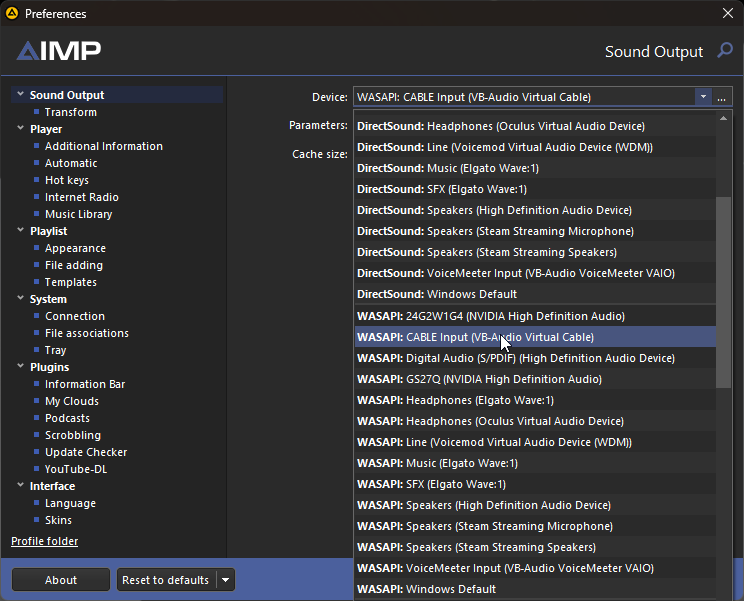Open Tray settings
This screenshot has width=744, height=601.
coord(56,350)
